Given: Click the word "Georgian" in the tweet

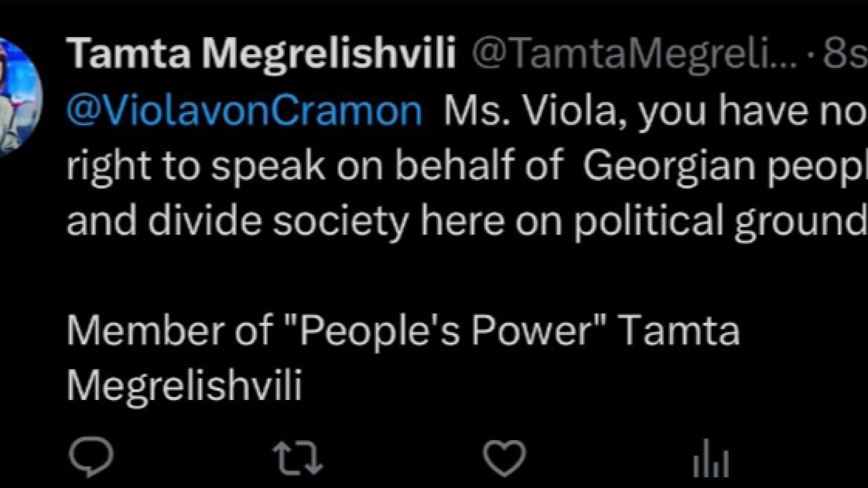Looking at the screenshot, I should click(669, 166).
